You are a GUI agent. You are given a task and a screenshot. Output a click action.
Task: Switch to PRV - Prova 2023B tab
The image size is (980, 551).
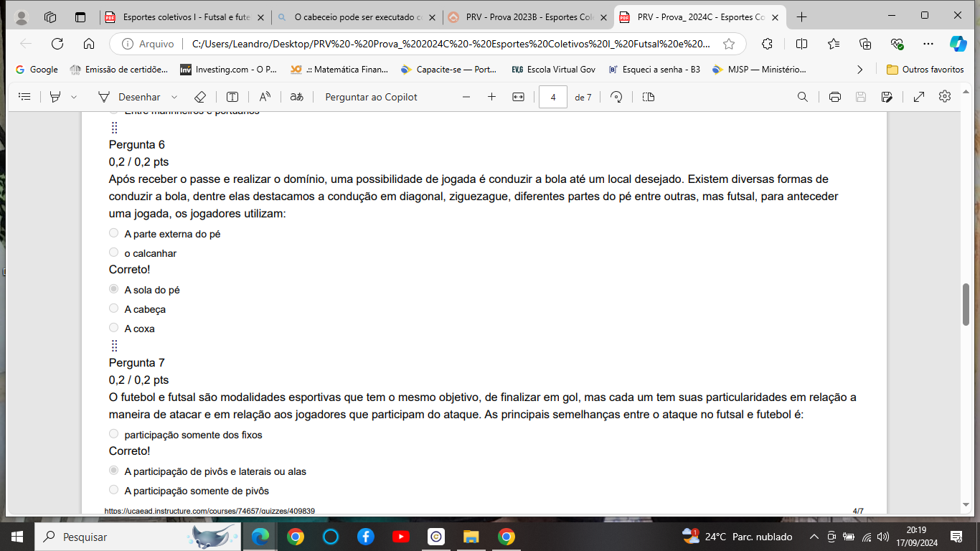527,17
